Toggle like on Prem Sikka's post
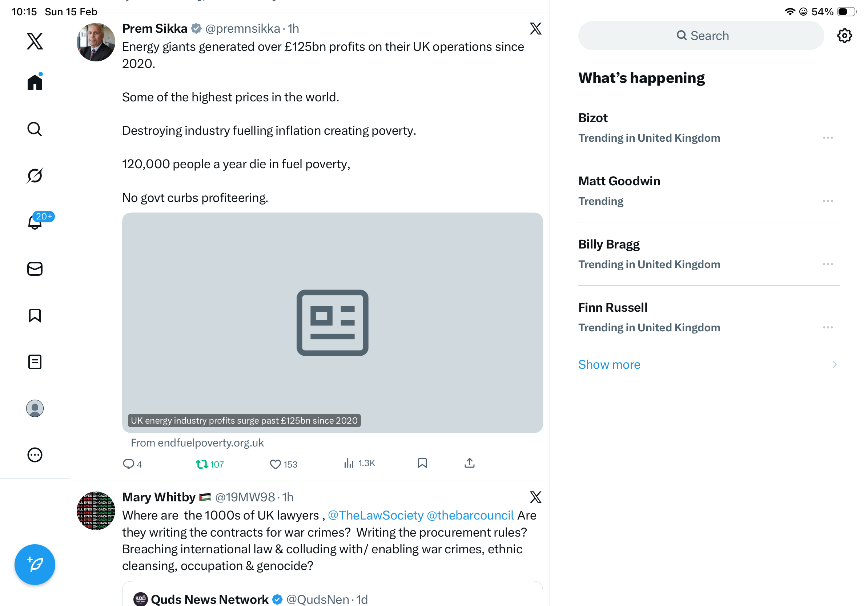Screen dimensions: 868x606 pos(276,464)
